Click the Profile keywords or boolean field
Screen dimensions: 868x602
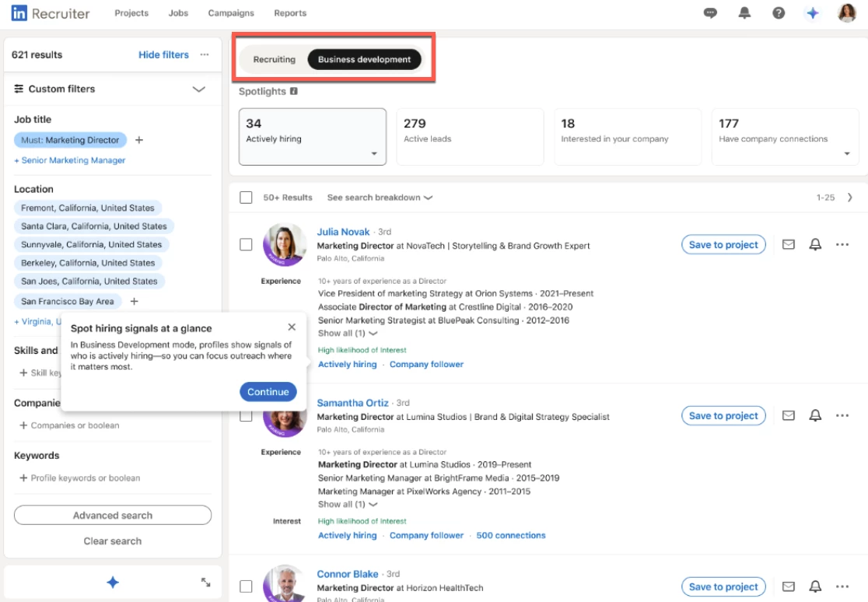click(80, 478)
